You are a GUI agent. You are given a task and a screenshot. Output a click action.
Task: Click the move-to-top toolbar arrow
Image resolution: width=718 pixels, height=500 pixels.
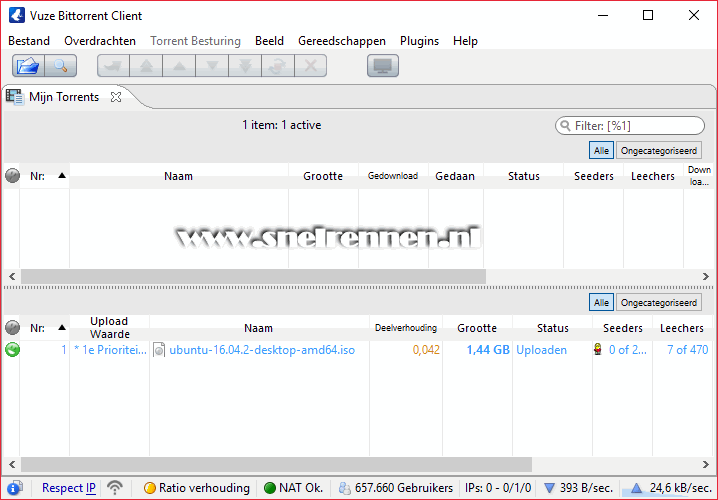[x=146, y=66]
